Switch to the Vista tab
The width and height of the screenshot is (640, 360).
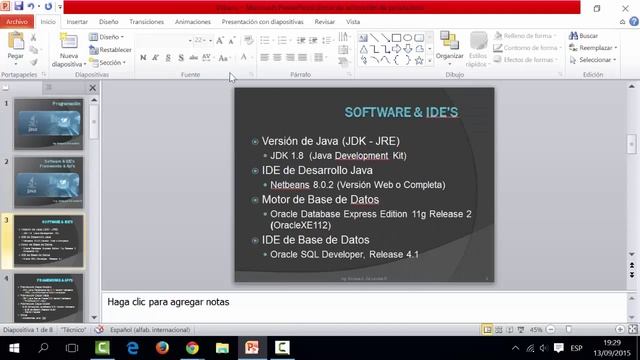coord(353,22)
